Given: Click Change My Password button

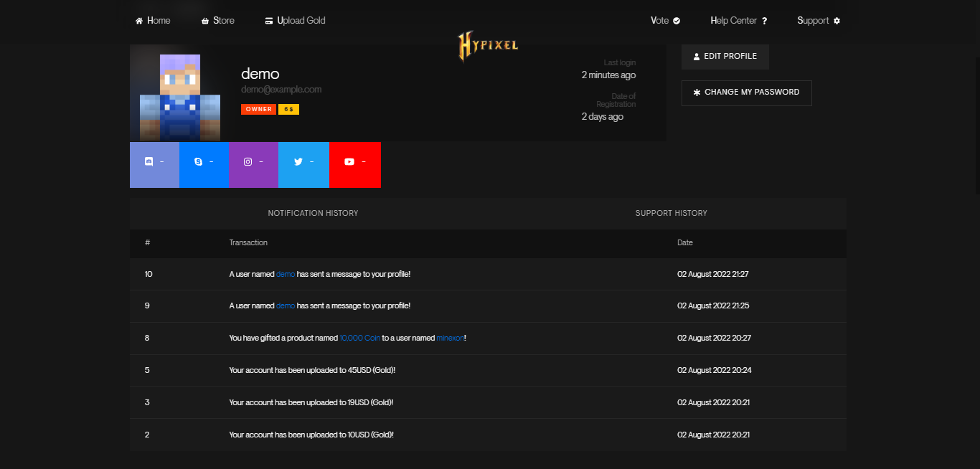Looking at the screenshot, I should click(x=747, y=93).
